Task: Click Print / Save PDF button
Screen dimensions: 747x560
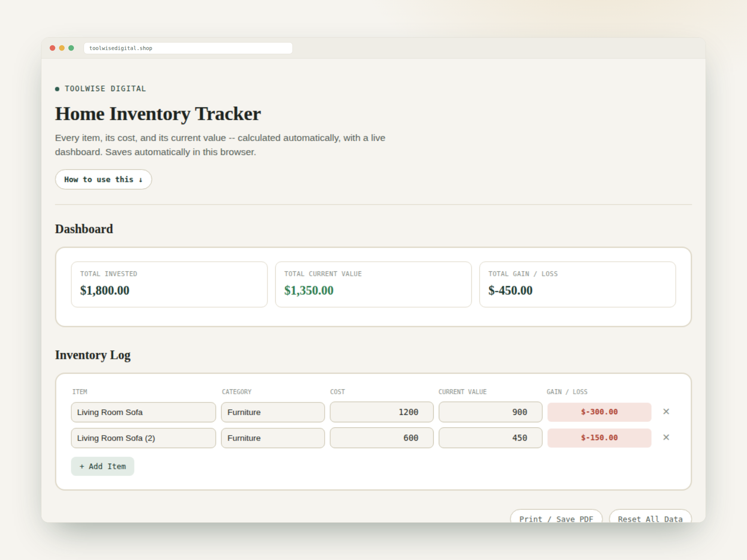Action: pos(556,516)
